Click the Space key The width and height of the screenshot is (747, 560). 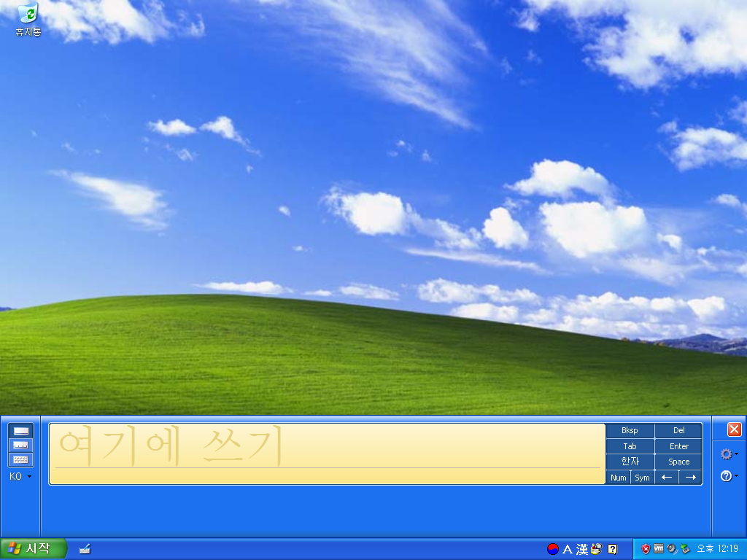679,462
